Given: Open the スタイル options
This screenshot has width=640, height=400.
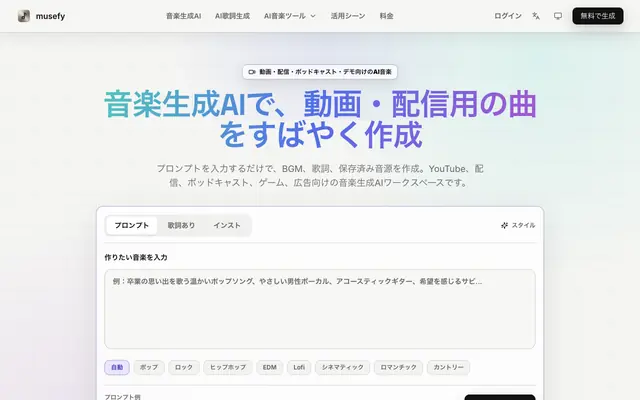Looking at the screenshot, I should [x=518, y=225].
